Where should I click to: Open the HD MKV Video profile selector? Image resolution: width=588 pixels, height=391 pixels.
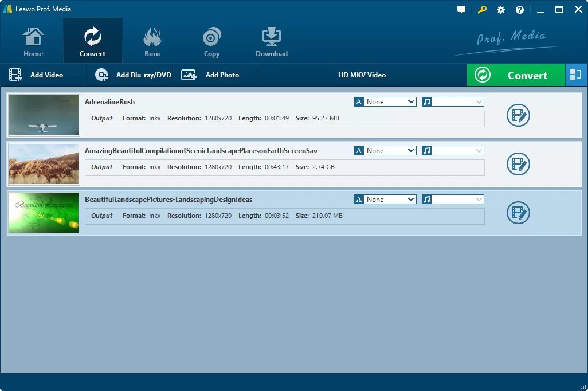point(362,75)
